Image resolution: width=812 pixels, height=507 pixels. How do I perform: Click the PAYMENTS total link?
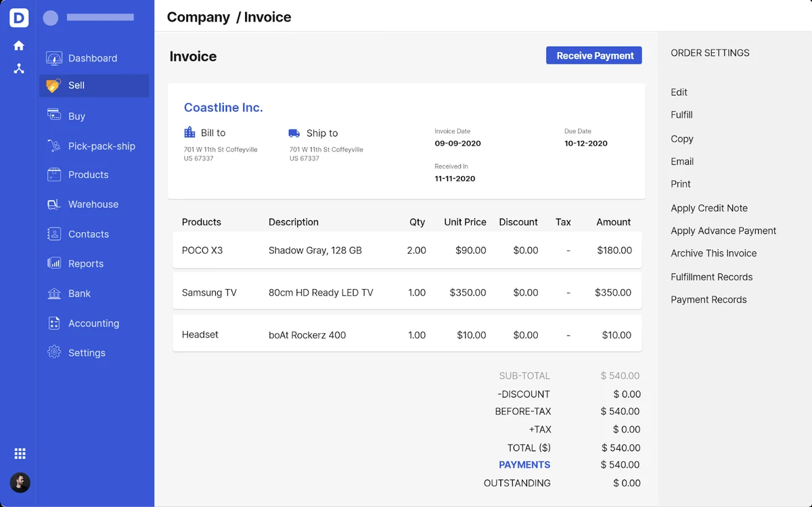(x=524, y=465)
